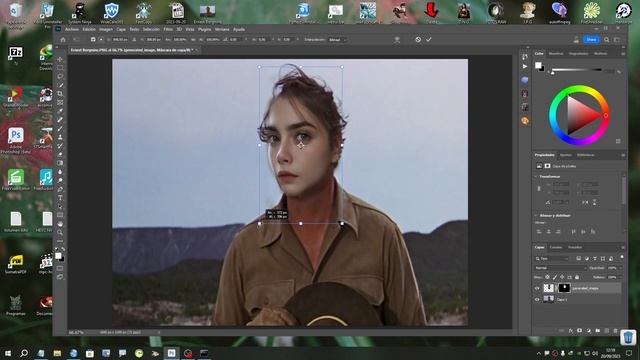Viewport: 640px width, 360px height.
Task: Open the Layers panel options menu
Action: (623, 247)
